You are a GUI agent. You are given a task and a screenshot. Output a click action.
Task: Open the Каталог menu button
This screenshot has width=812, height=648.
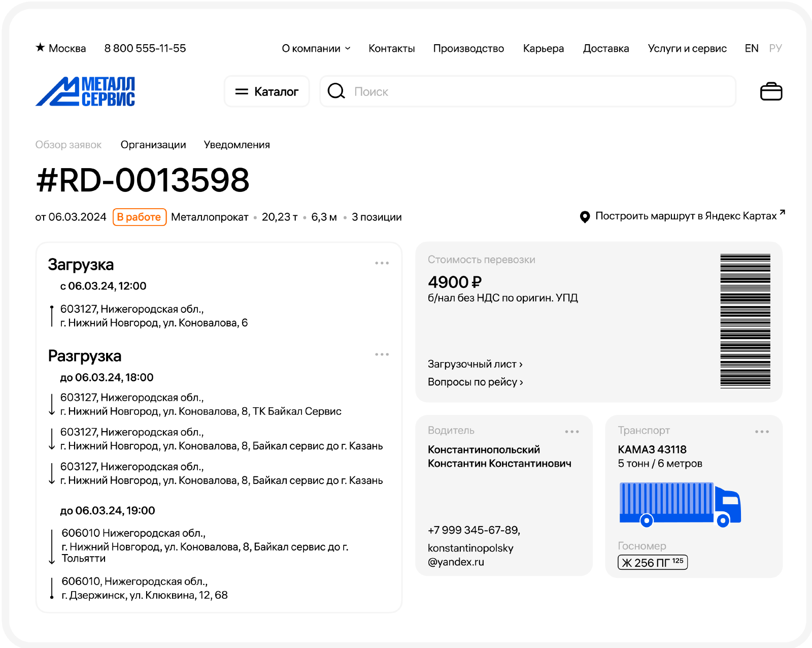pos(267,91)
